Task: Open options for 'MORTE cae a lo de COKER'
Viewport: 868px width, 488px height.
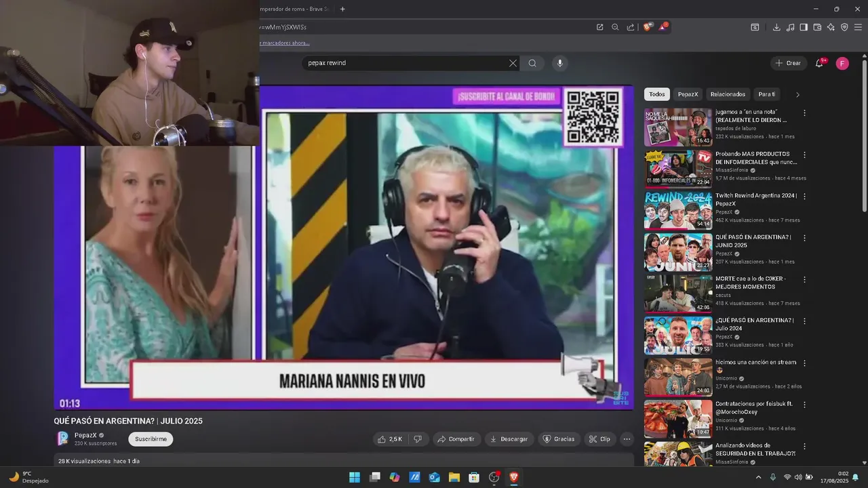Action: pos(804,279)
